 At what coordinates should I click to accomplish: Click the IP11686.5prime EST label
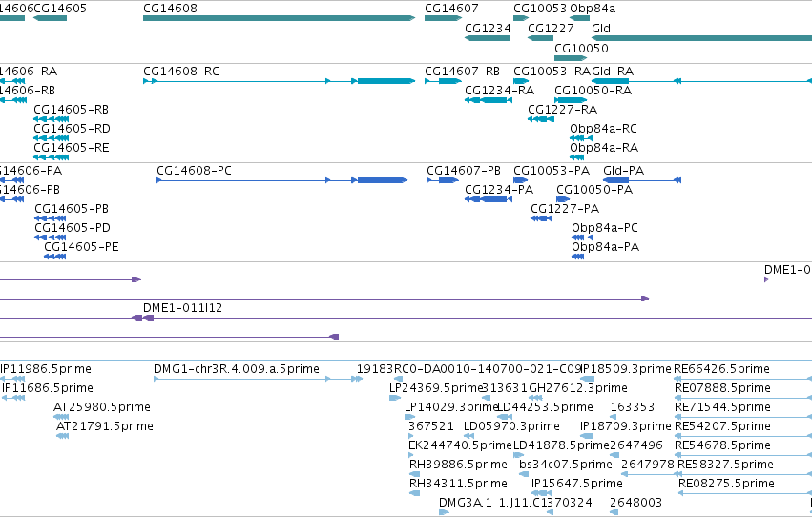pos(48,388)
